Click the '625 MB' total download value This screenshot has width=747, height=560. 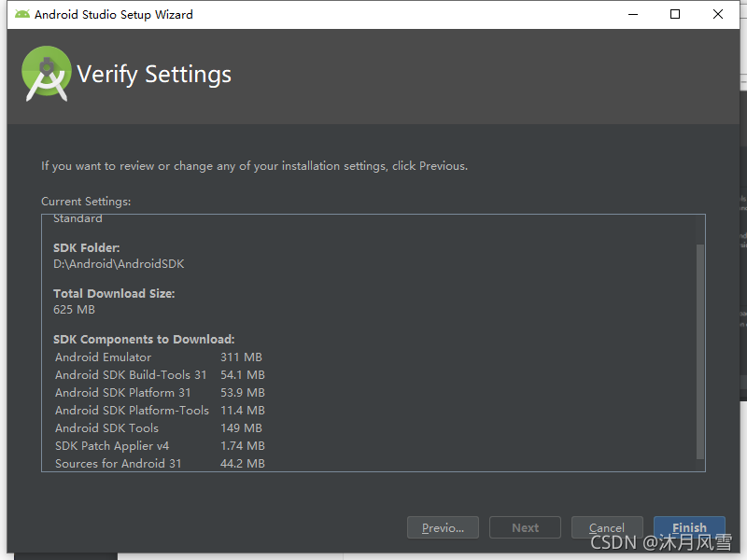pos(75,310)
